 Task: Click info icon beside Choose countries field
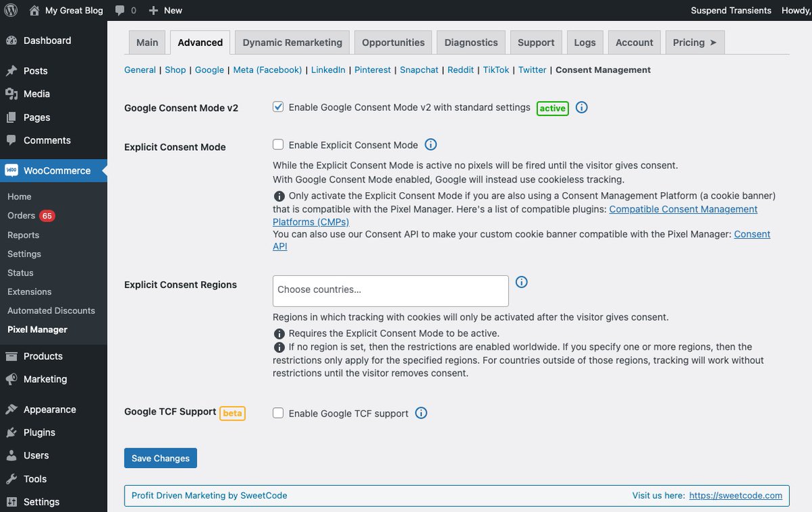coord(522,282)
